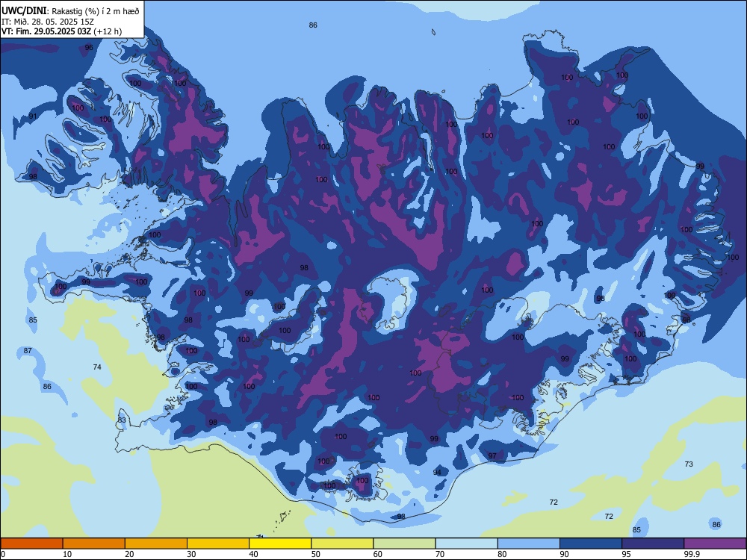Click the medium blue 80–90 legend swatch
The image size is (747, 560).
529,544
